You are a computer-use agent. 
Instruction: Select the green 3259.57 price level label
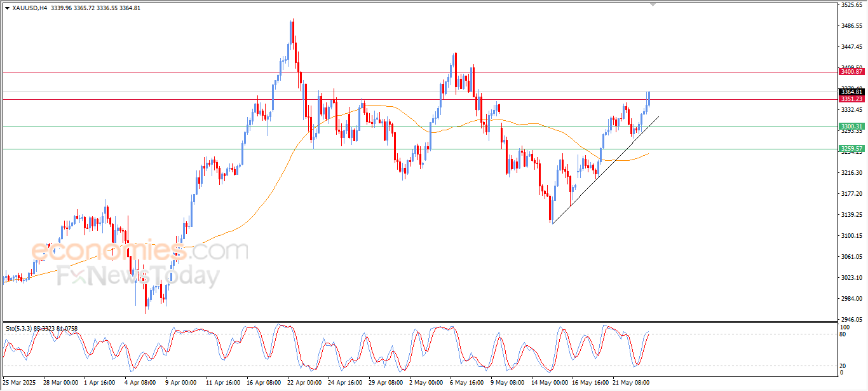tap(851, 149)
